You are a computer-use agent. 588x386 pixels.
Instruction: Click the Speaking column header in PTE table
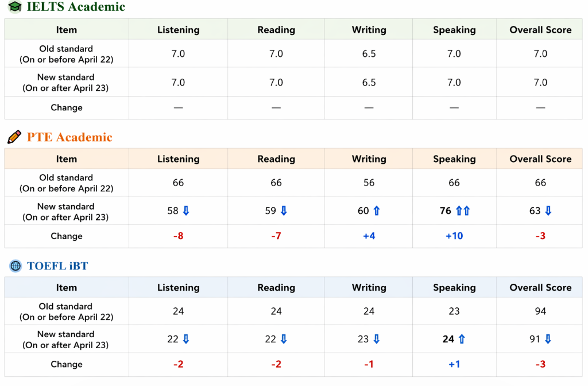tap(454, 159)
